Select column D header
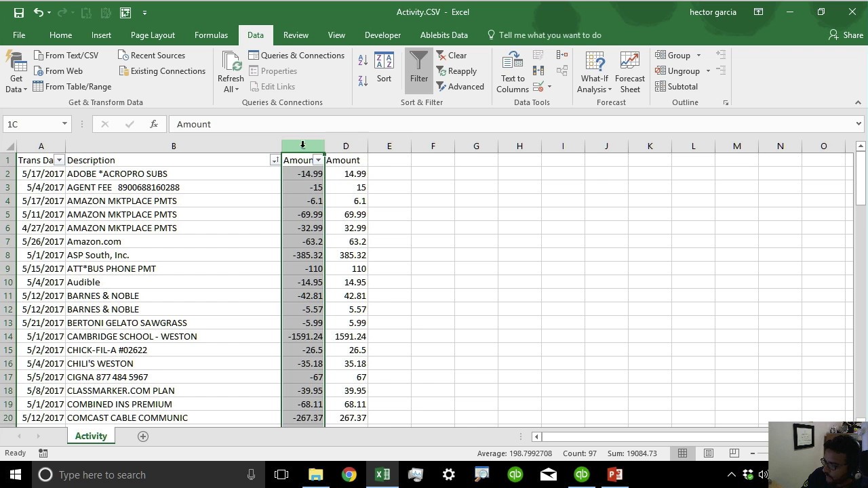 (346, 146)
